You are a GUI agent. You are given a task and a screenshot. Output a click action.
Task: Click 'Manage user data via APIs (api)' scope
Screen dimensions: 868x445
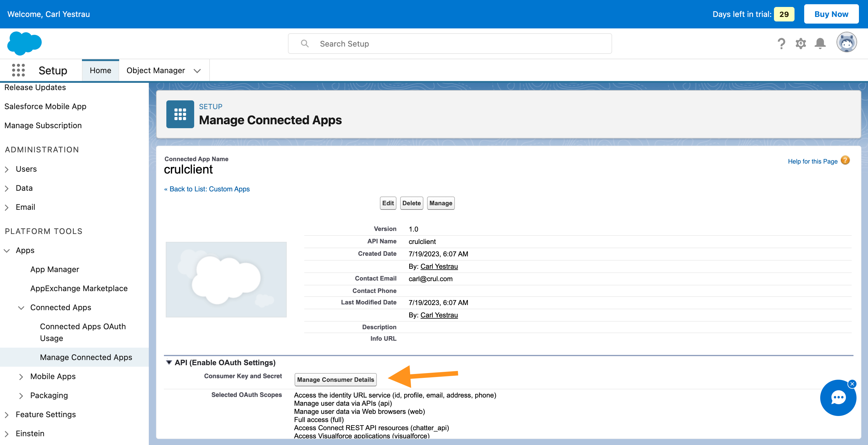point(343,403)
